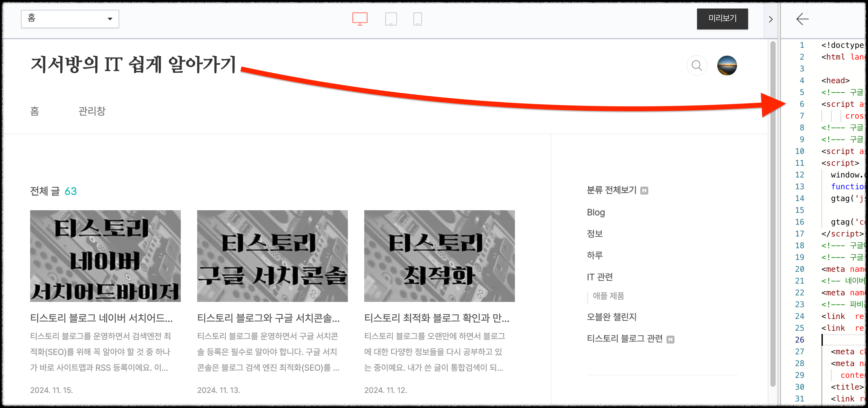Screen dimensions: 868x408
Task: Select desktop preview device icon
Action: coord(360,19)
